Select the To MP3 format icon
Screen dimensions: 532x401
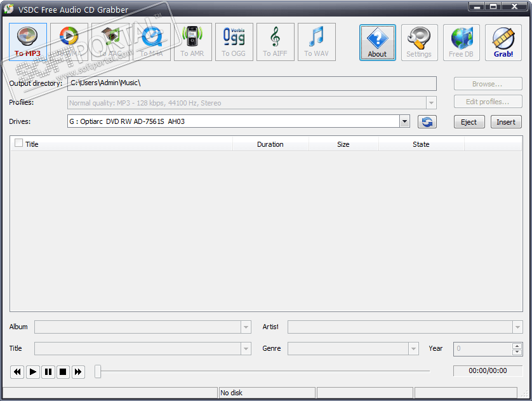click(x=28, y=42)
